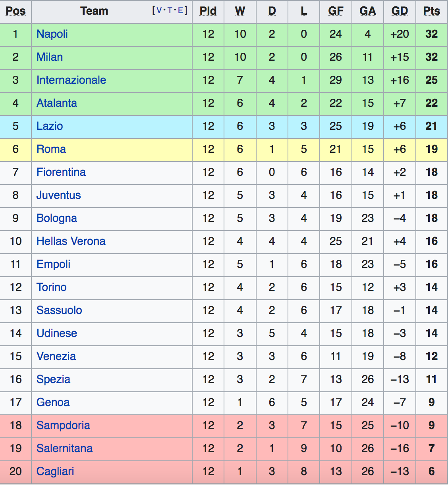Open the Atalanta team page
The width and height of the screenshot is (448, 485).
[57, 103]
